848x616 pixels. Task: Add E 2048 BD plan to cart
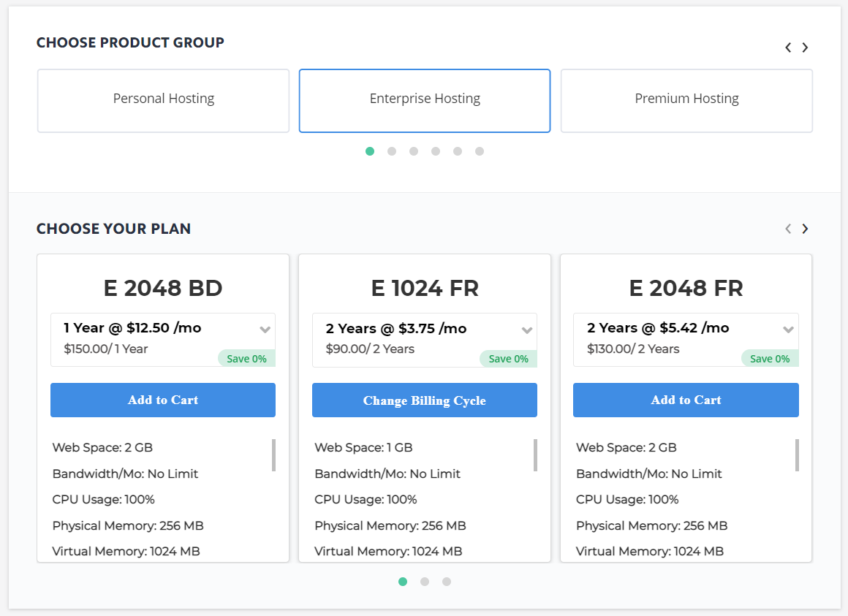tap(163, 400)
